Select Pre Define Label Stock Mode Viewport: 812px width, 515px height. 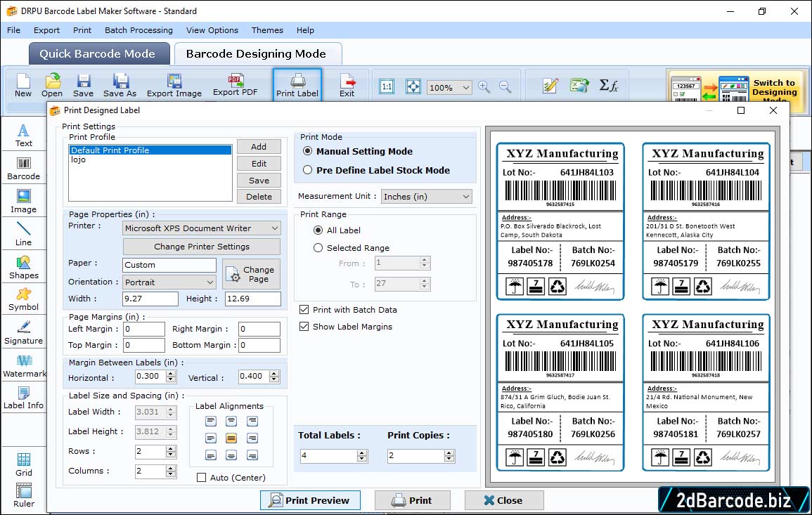(x=308, y=170)
